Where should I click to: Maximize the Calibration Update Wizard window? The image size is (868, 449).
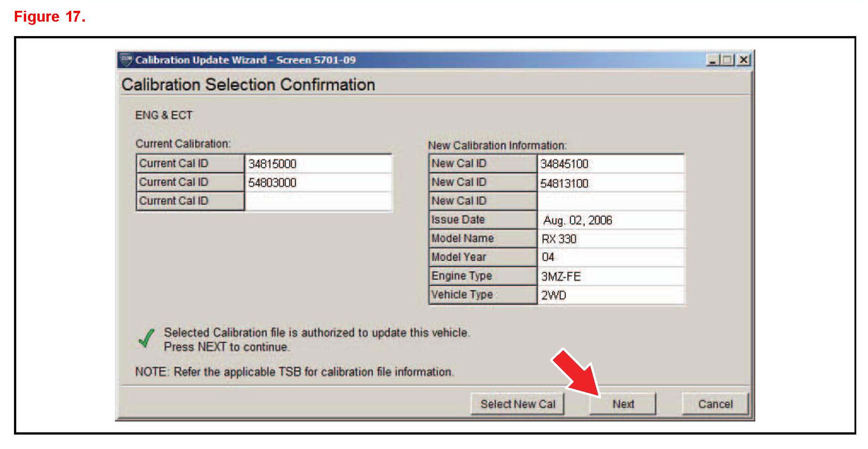coord(727,60)
